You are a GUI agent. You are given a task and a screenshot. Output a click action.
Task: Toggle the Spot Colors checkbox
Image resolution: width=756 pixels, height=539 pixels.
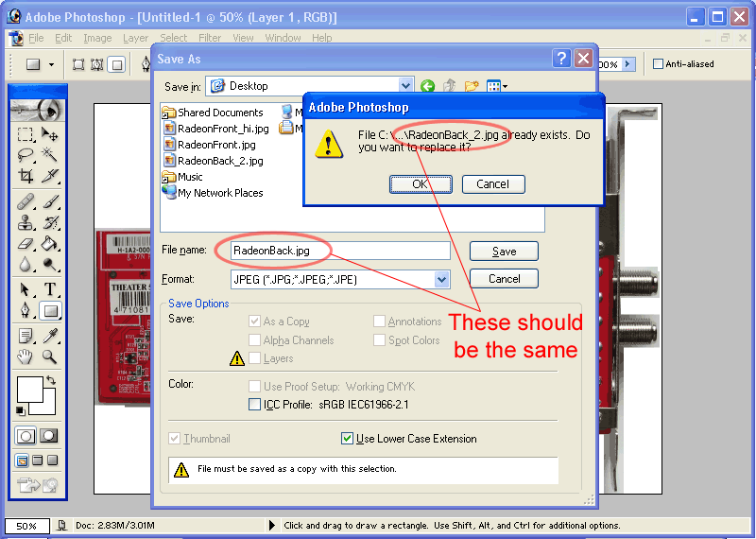coord(379,339)
